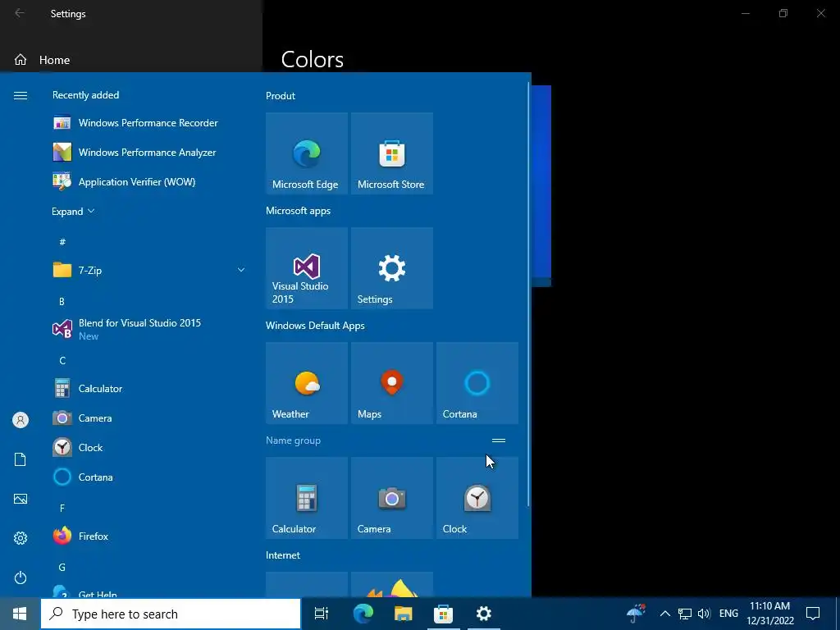Show hidden system tray icons

pos(664,614)
